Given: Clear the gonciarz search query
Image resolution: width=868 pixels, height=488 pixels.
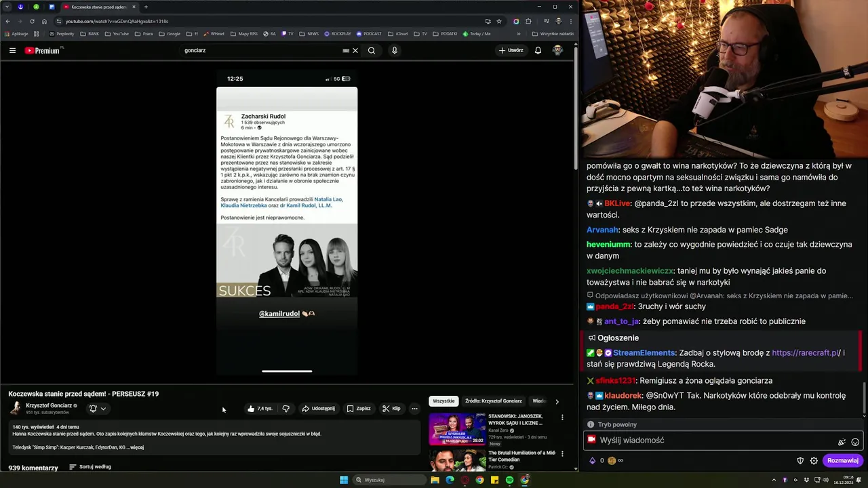Looking at the screenshot, I should 355,50.
